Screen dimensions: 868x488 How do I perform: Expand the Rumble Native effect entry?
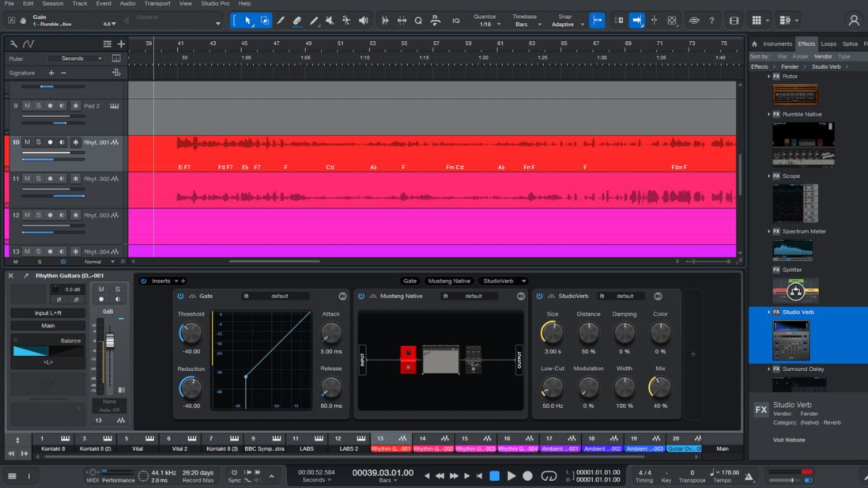click(x=769, y=114)
